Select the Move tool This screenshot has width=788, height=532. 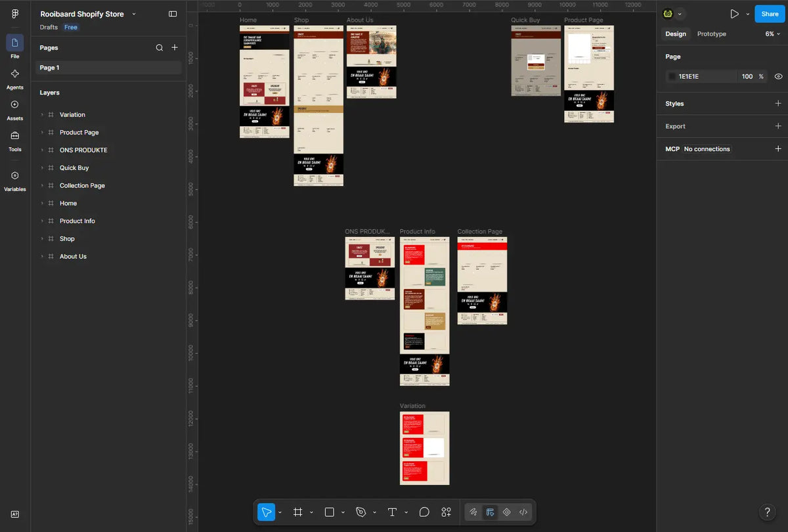click(x=266, y=512)
